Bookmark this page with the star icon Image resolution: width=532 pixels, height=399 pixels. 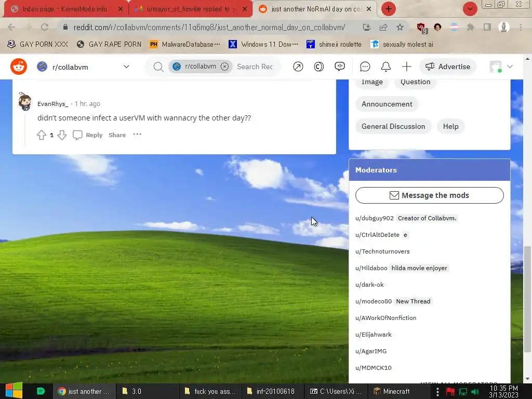400,27
